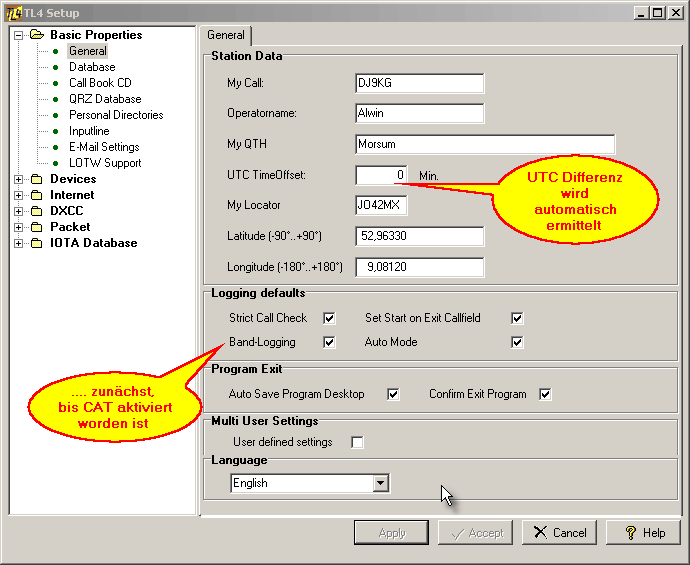Select the Packet tree label
Image resolution: width=690 pixels, height=565 pixels.
(x=70, y=227)
